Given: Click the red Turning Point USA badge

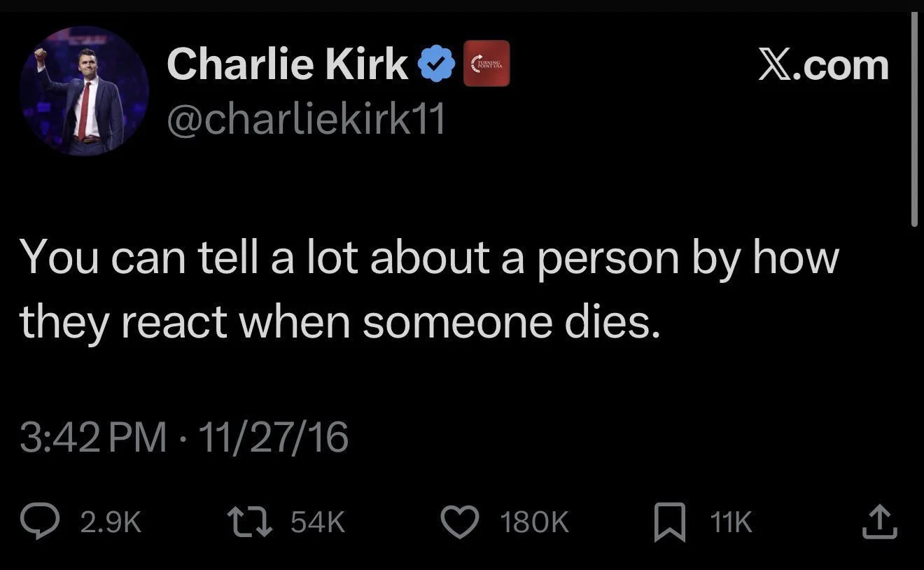Looking at the screenshot, I should [x=487, y=64].
